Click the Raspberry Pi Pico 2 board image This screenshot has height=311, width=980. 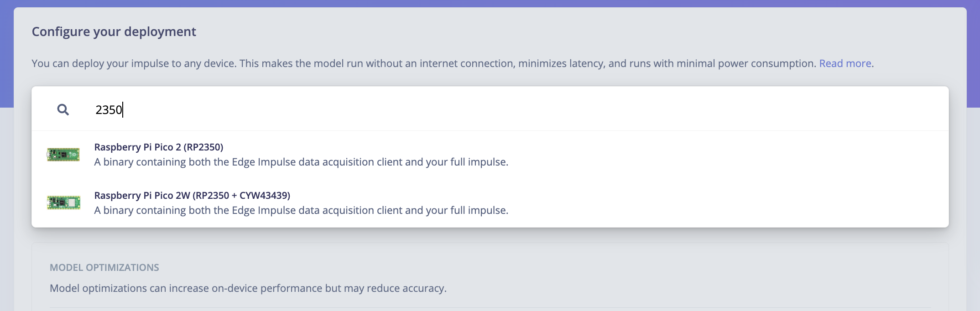click(63, 155)
